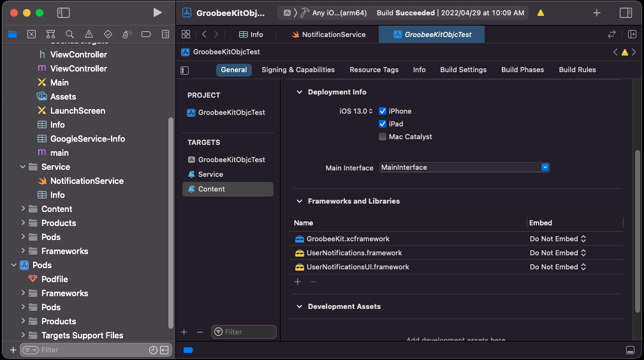The image size is (644, 360).
Task: Open the Test navigator diamond
Action: 108,34
